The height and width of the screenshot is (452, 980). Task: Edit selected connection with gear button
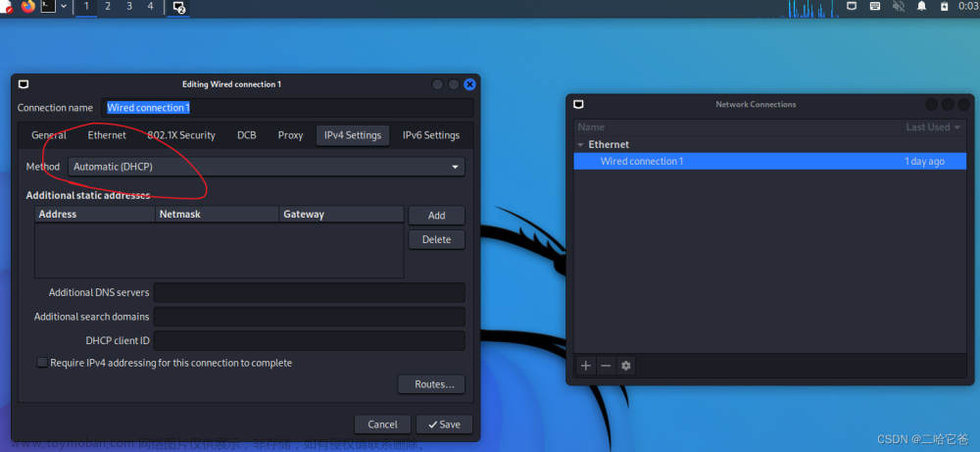tap(625, 366)
